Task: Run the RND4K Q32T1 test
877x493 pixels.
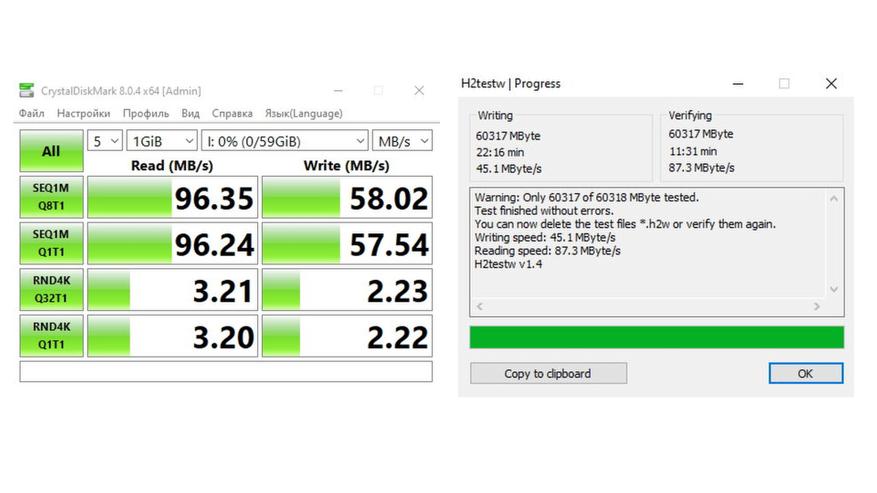Action: click(51, 289)
